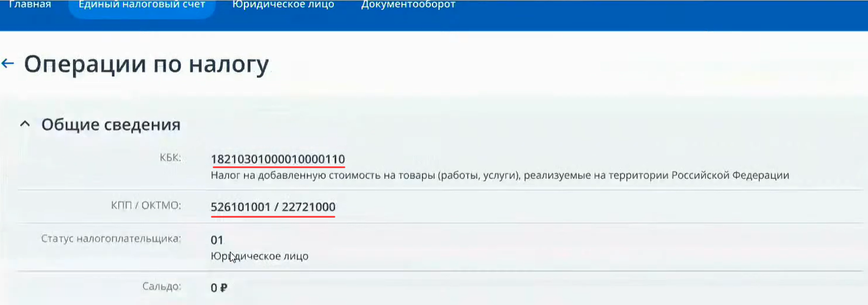
Task: Click Юридическое лицо text under status 01
Action: pyautogui.click(x=259, y=257)
